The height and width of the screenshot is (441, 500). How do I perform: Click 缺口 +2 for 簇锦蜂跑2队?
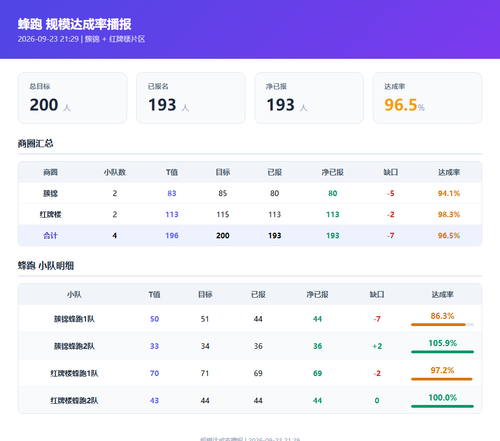(x=377, y=346)
